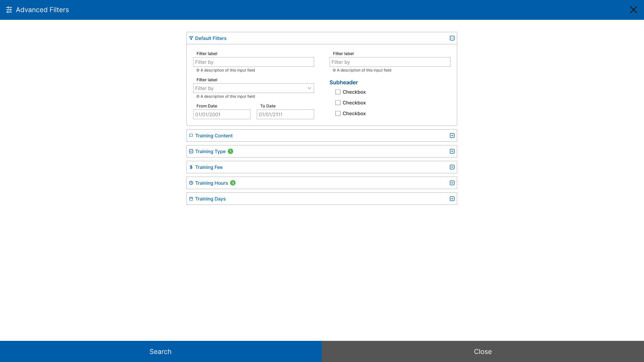Expand the Training Hours section
Screen dimensions: 644x362
tap(452, 183)
